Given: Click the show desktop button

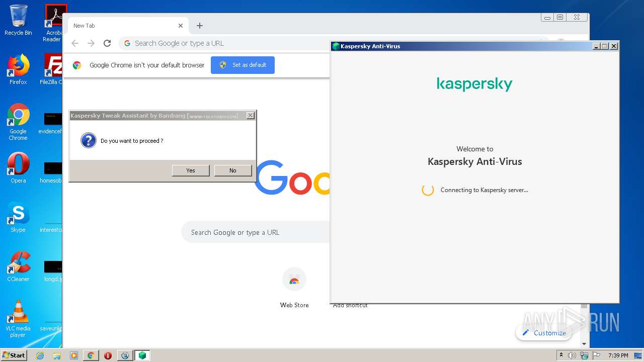Looking at the screenshot, I should 638,355.
